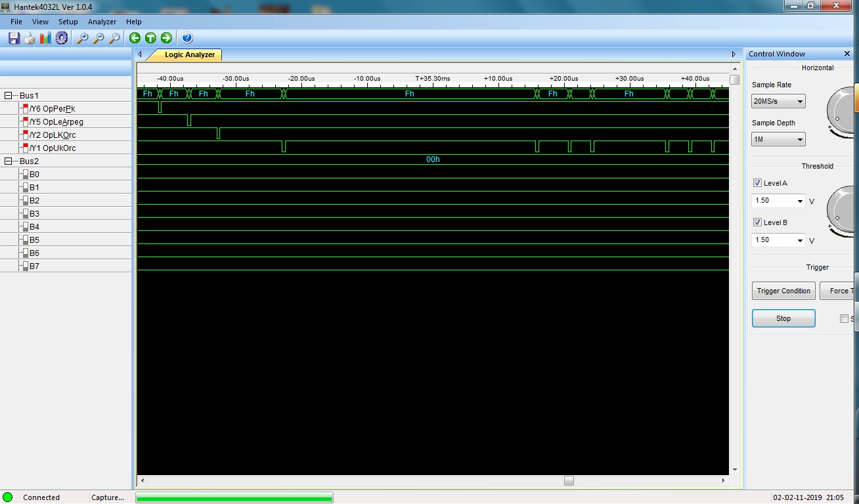
Task: Click the Save floppy disk icon
Action: [x=14, y=38]
